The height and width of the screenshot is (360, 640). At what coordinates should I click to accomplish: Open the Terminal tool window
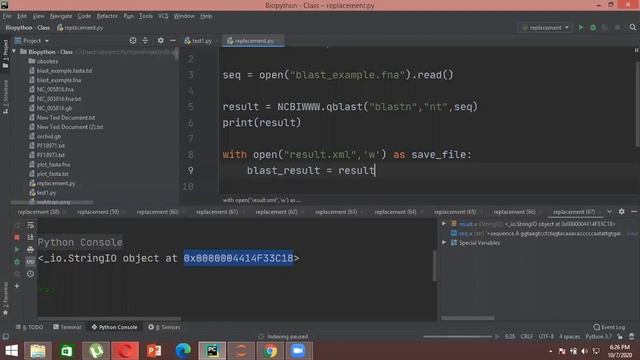pyautogui.click(x=67, y=327)
